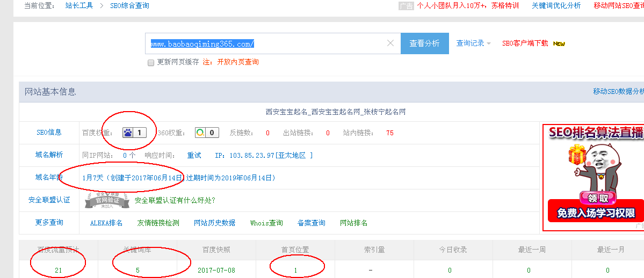644x278 pixels.
Task: Open the 移动网站SEO查询 link
Action: (x=619, y=6)
